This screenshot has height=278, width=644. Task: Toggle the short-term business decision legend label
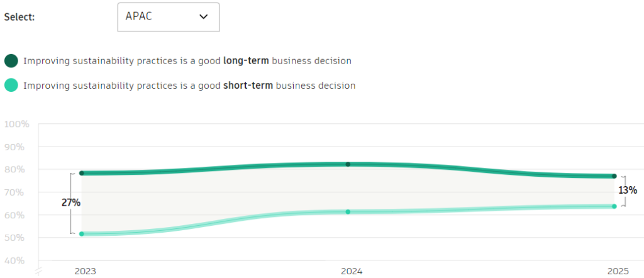pos(189,86)
